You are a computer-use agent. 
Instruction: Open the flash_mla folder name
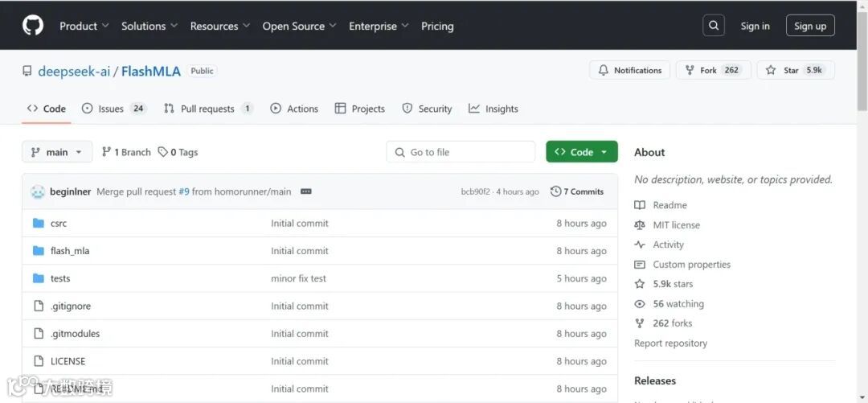coord(70,251)
